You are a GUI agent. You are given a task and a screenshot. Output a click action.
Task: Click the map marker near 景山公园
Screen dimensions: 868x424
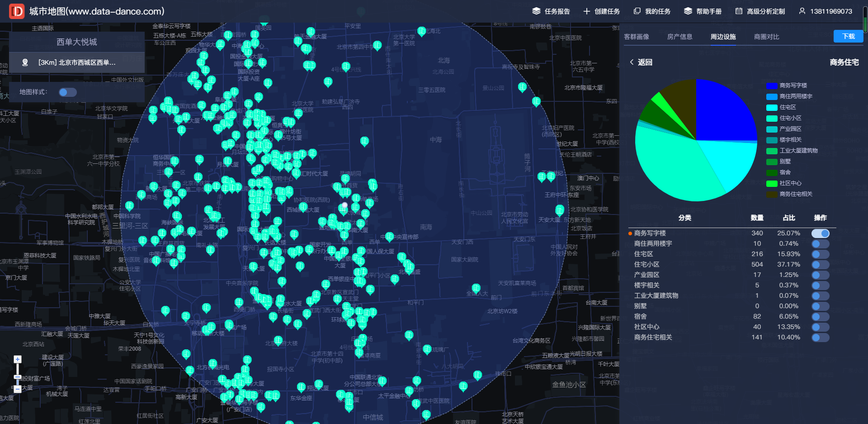click(522, 87)
